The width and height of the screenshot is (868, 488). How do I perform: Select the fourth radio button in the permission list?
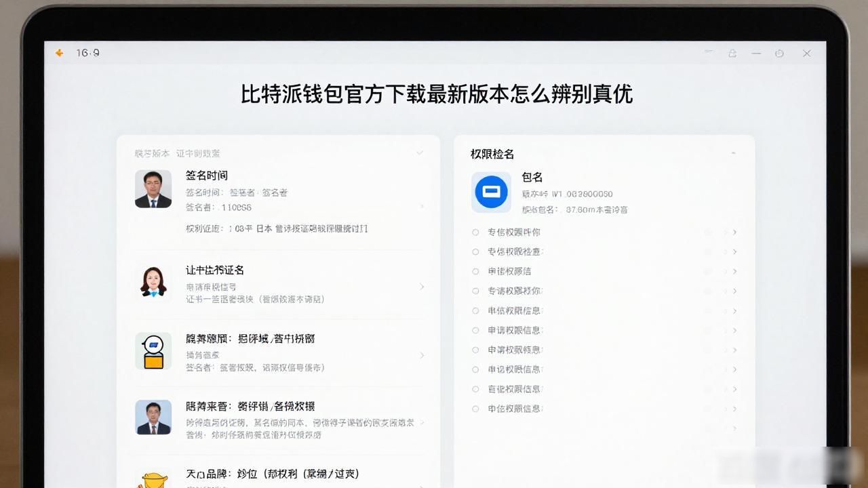[475, 291]
